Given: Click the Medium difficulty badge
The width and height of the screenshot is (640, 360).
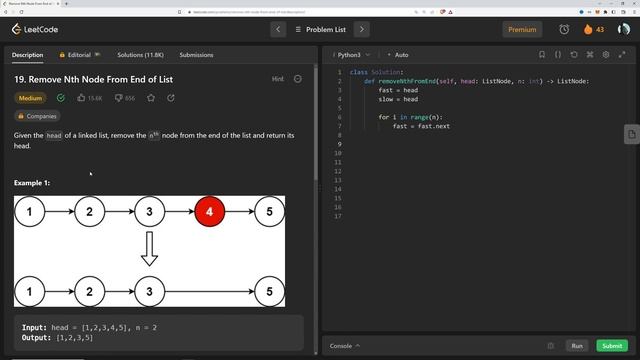Looking at the screenshot, I should pyautogui.click(x=30, y=98).
